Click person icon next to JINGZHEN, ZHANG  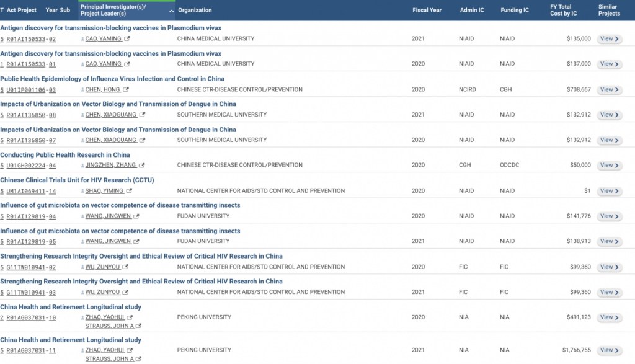click(83, 165)
